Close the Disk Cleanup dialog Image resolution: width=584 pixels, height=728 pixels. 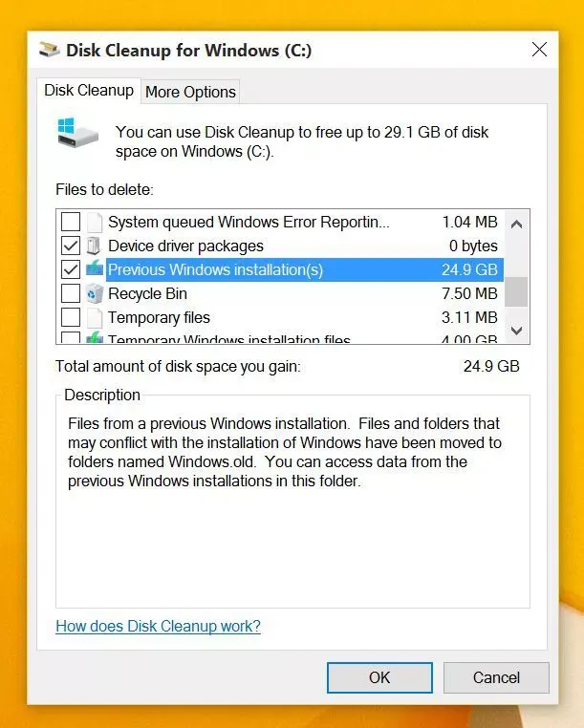(x=539, y=50)
